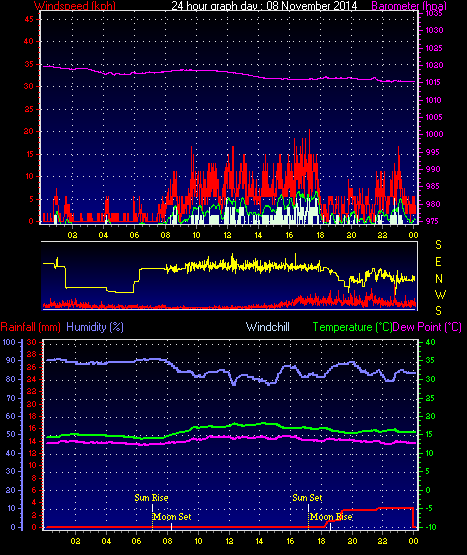Click the 1000 barometer scale value
This screenshot has height=555, width=467.
tap(434, 134)
